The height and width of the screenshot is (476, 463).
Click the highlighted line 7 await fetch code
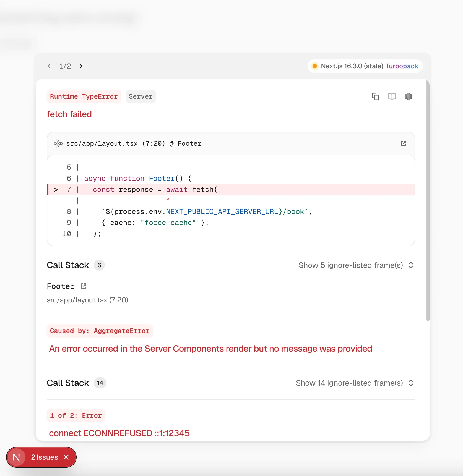point(231,189)
